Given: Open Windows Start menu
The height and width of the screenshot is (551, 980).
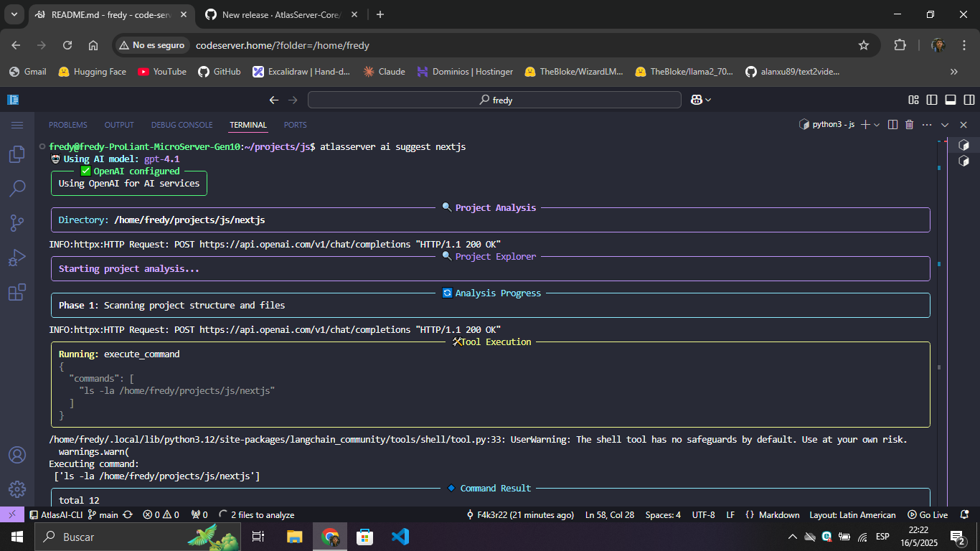Looking at the screenshot, I should click(17, 536).
